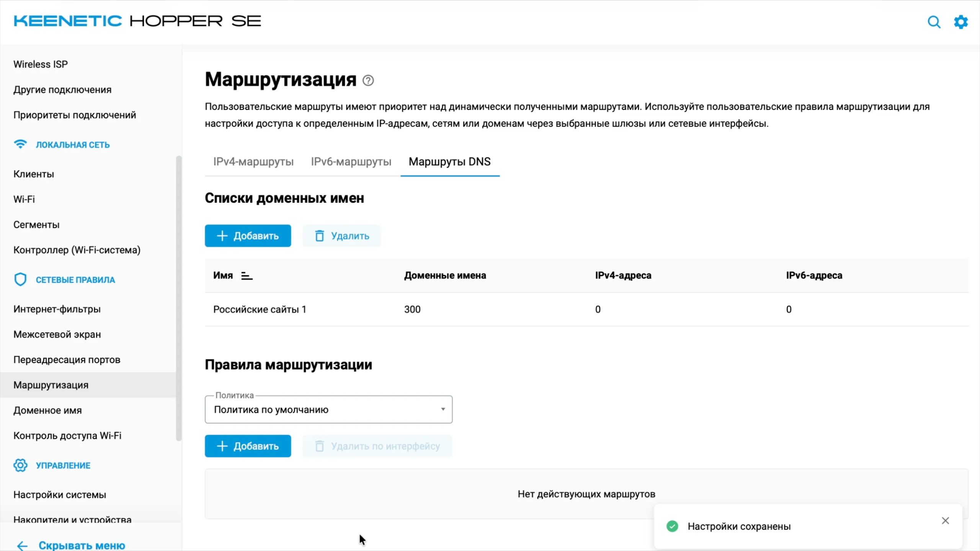
Task: Switch to the IPv4-маршруты tab
Action: pos(253,161)
